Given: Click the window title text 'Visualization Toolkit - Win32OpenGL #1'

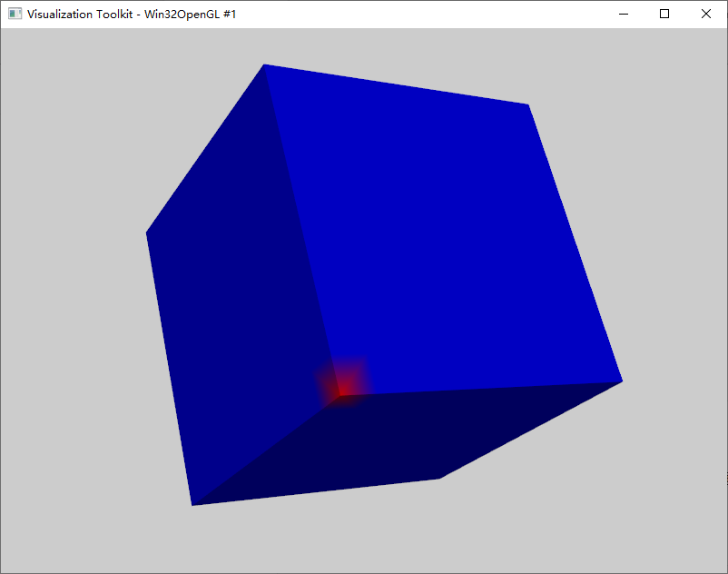Looking at the screenshot, I should point(132,15).
